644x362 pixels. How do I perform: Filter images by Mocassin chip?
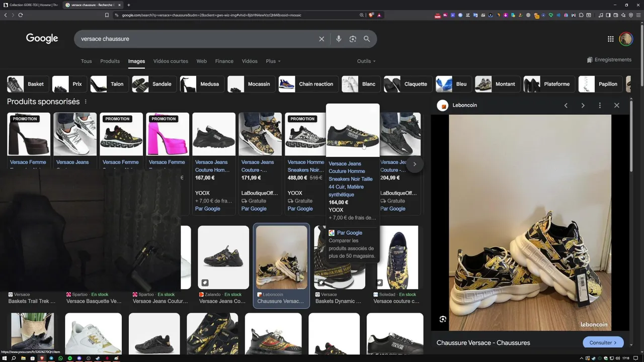pos(252,84)
